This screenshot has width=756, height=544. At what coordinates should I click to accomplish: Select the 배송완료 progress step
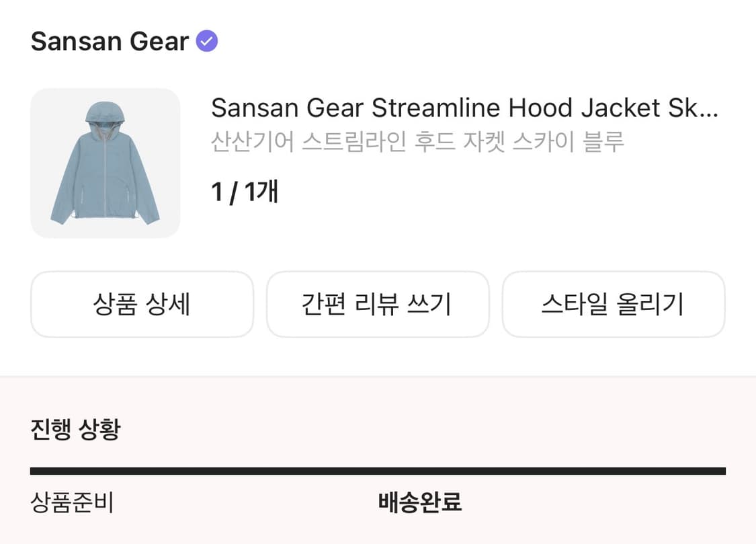tap(420, 503)
